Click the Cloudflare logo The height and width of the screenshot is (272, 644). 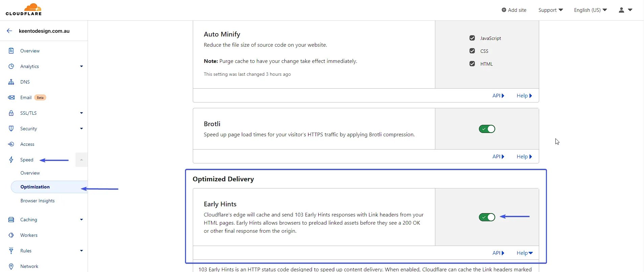tap(24, 9)
